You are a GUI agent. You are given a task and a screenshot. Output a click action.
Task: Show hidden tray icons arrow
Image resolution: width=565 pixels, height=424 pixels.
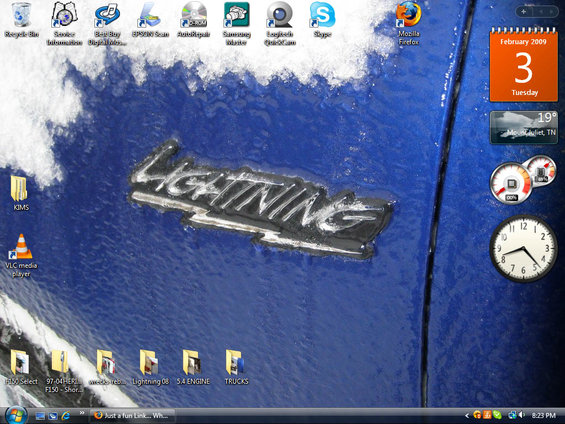[467, 416]
